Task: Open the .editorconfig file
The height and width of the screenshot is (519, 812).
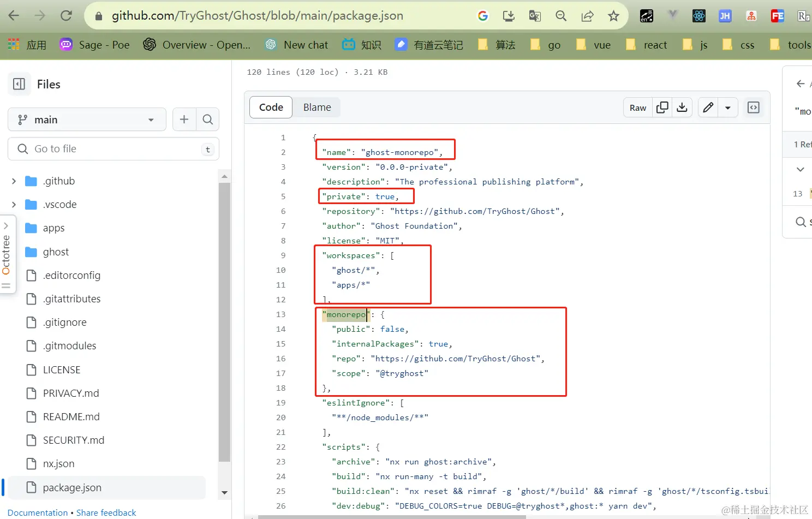Action: pyautogui.click(x=71, y=276)
